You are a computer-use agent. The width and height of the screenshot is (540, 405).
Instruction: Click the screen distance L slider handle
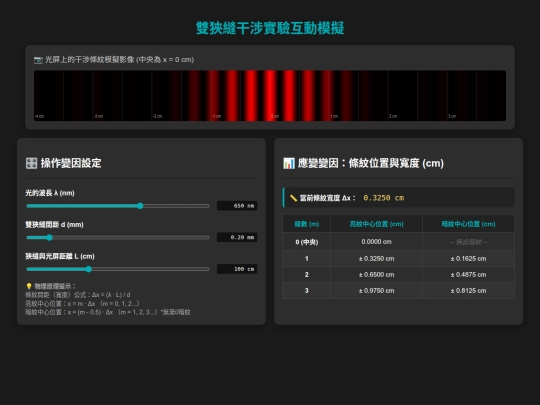pos(89,269)
